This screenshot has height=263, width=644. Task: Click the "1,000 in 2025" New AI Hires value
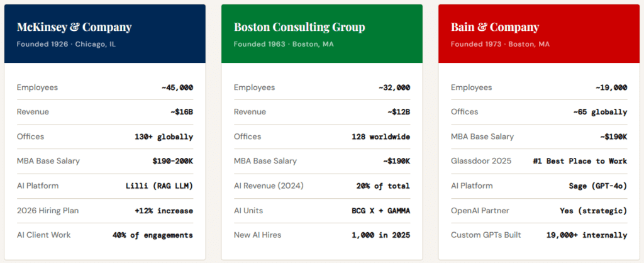point(380,235)
